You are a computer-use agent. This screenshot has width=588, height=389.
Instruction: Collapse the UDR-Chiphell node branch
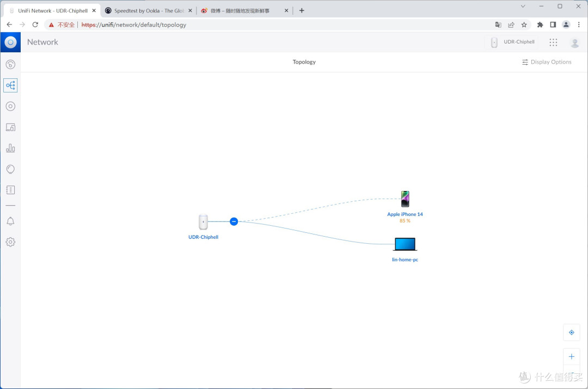pos(234,221)
